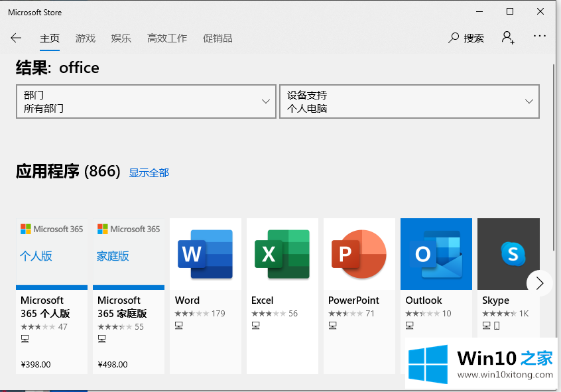Click the 47 rating under 365 个人版
561x392 pixels.
44,326
